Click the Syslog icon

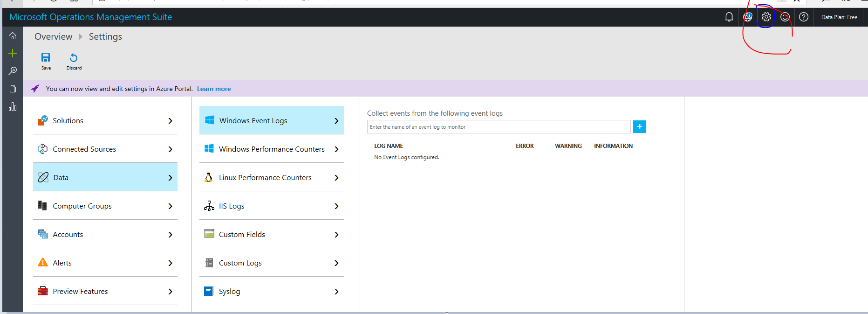209,291
